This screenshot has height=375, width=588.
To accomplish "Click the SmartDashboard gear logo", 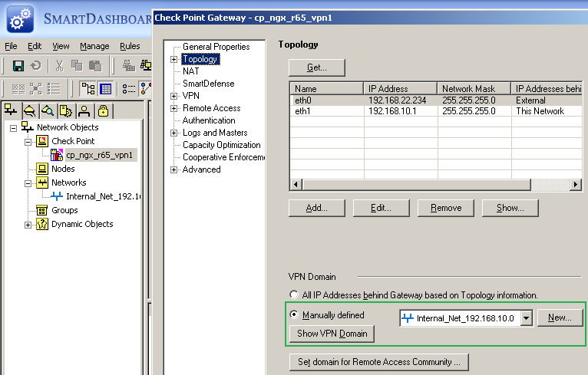I will 20,19.
